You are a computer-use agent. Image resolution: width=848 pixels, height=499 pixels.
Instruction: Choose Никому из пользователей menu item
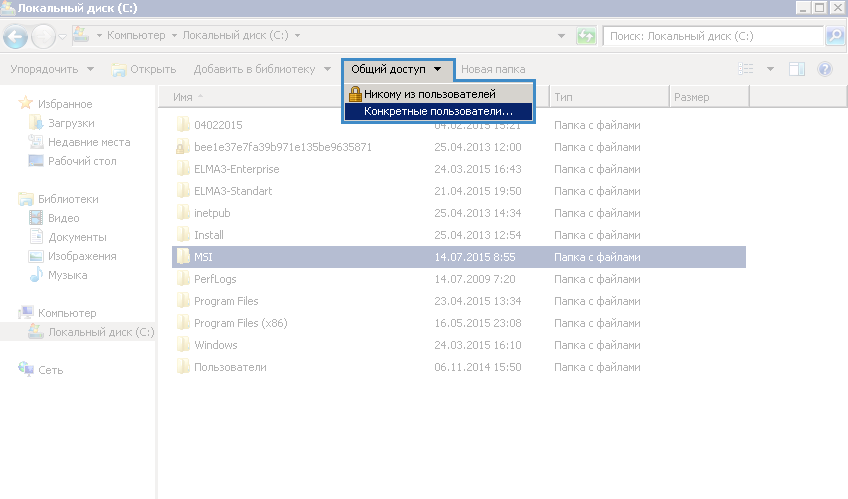pyautogui.click(x=439, y=94)
